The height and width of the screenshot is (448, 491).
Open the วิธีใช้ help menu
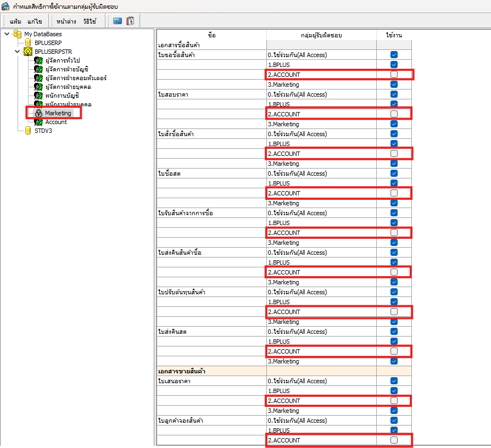[x=90, y=21]
